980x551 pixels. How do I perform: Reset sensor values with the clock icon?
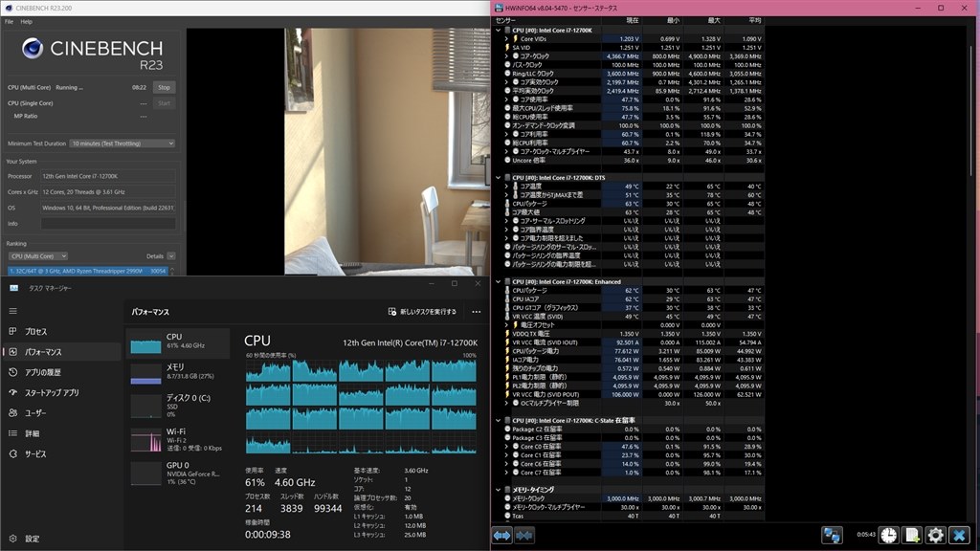coord(889,535)
